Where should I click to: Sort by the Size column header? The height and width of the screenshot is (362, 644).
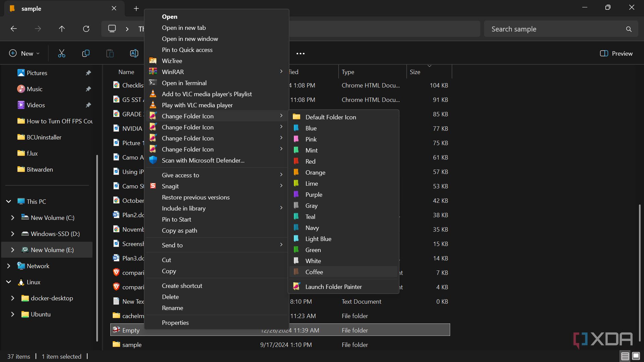(429, 72)
